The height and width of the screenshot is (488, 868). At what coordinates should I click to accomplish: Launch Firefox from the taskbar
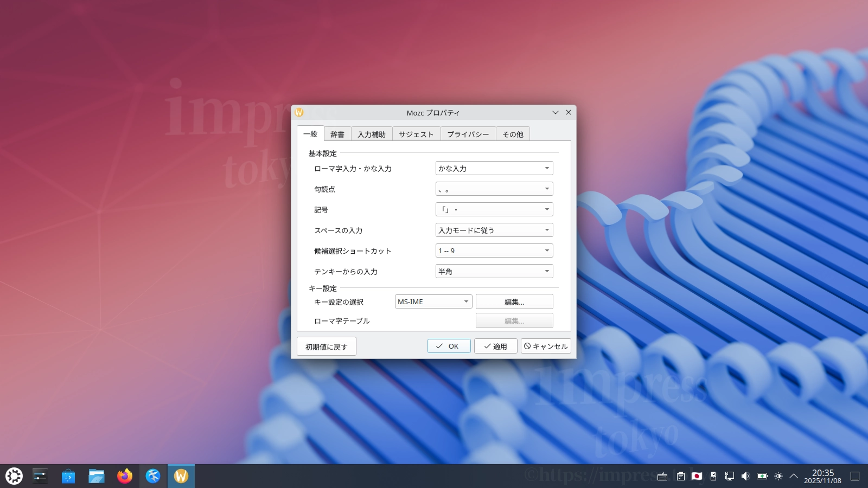point(125,476)
